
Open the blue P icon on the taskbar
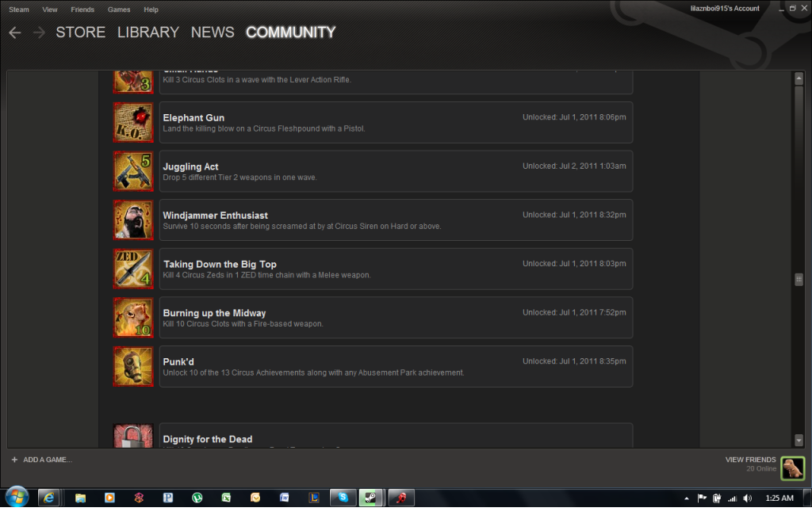[168, 498]
